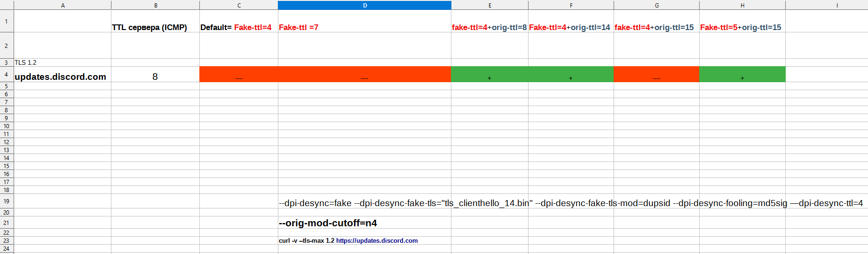
Task: Select red cell C4 in Default column
Action: click(x=239, y=74)
